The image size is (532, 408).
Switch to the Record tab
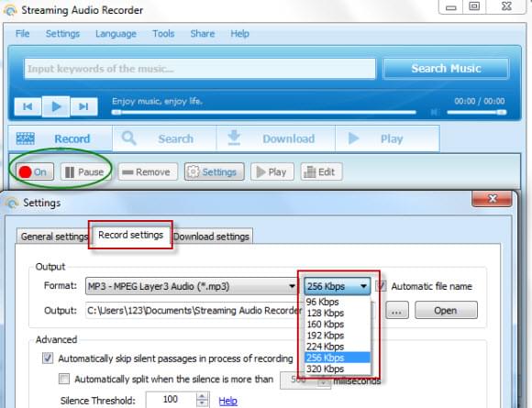tap(60, 138)
